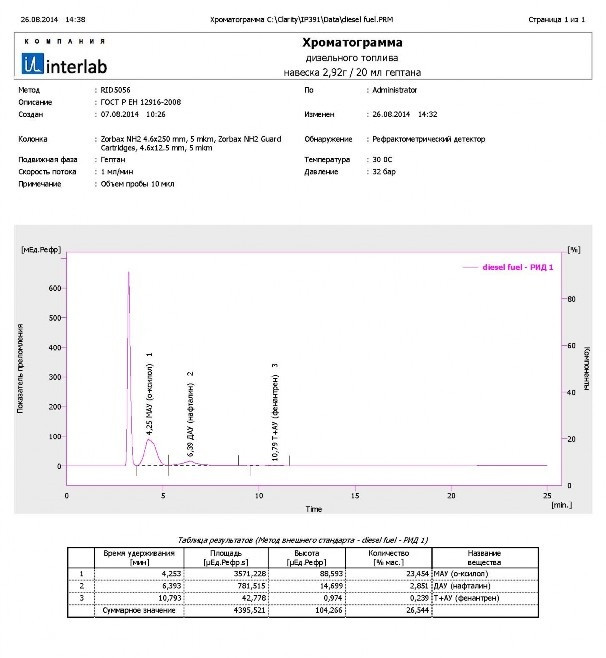Click the peak label '6,39 ДАУ (нафталин) 2'
Image resolution: width=606 pixels, height=658 pixels.
coord(190,414)
